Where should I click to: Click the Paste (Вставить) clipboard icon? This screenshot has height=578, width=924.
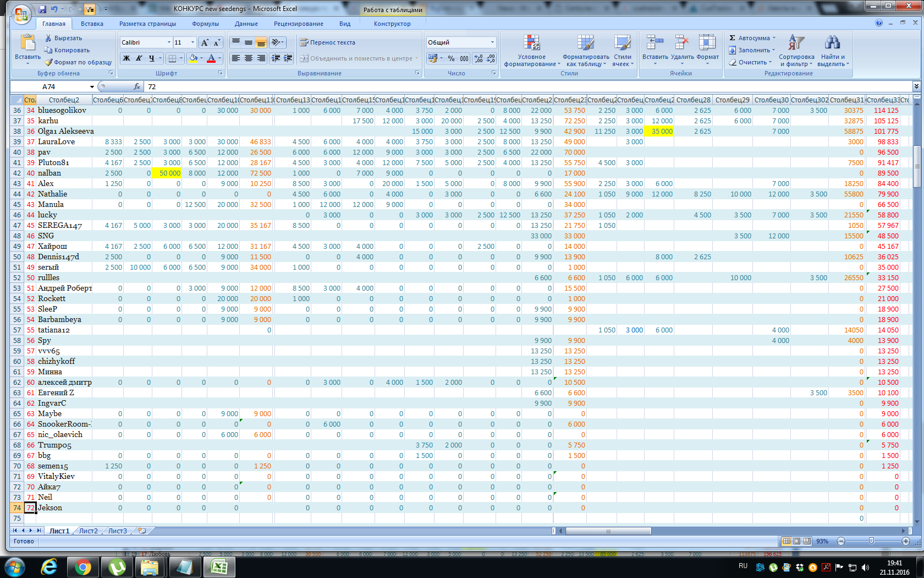pyautogui.click(x=27, y=43)
